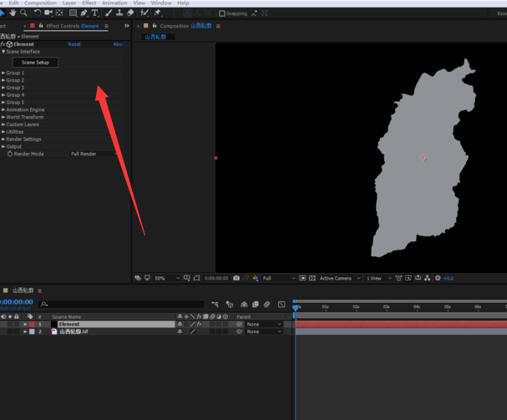Toggle quality switch on 山西轮廓.tif layer

193,331
